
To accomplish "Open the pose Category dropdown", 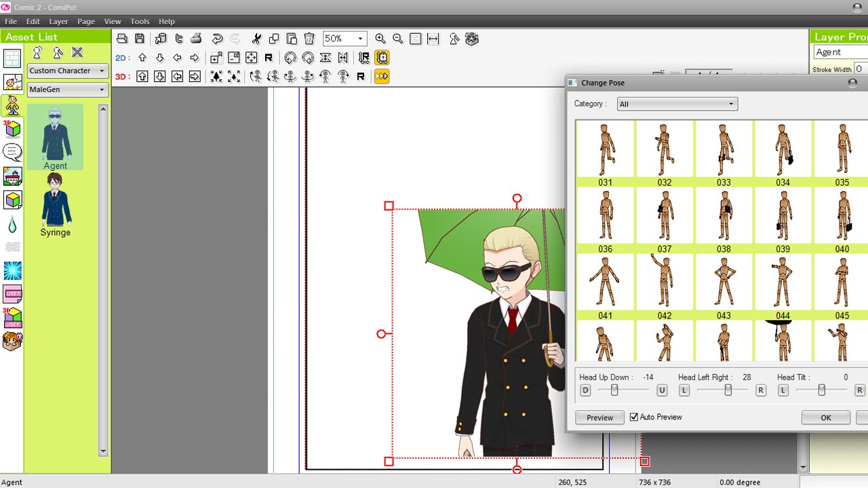I will pyautogui.click(x=677, y=104).
